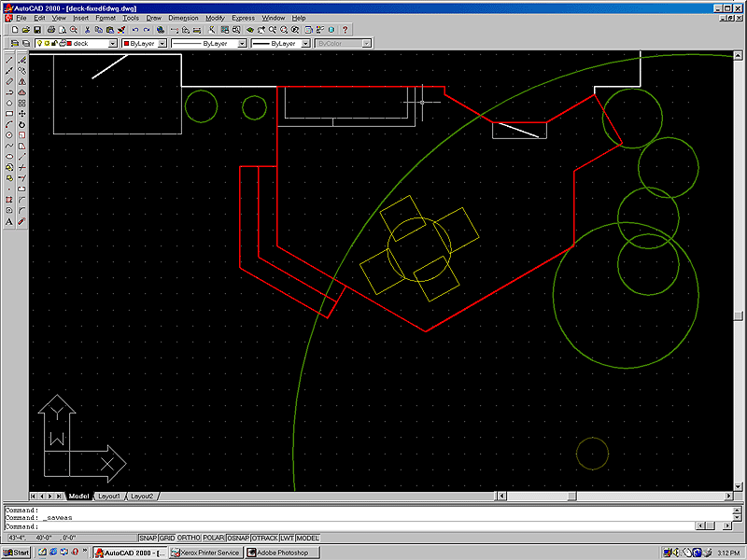Open the Help question mark icon
Image resolution: width=747 pixels, height=560 pixels.
coord(345,30)
